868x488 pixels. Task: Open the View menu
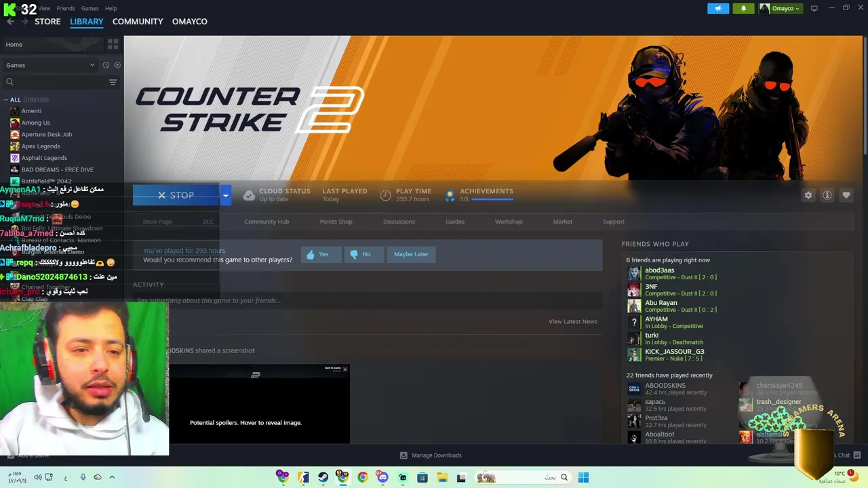pos(44,8)
